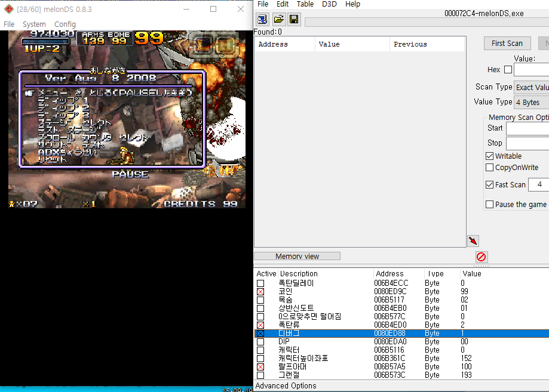The width and height of the screenshot is (549, 392).
Task: Deactivate the 디버그 entry checkbox
Action: coord(260,334)
